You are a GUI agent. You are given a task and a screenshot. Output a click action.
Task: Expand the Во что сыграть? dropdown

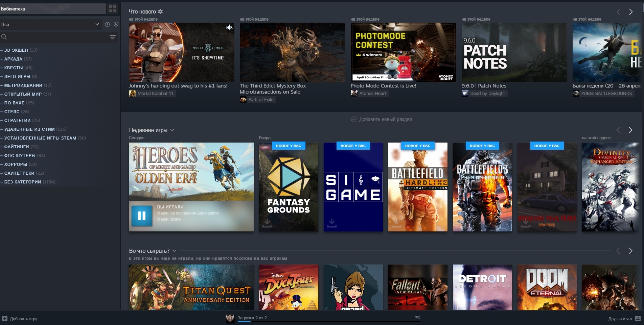(x=174, y=251)
